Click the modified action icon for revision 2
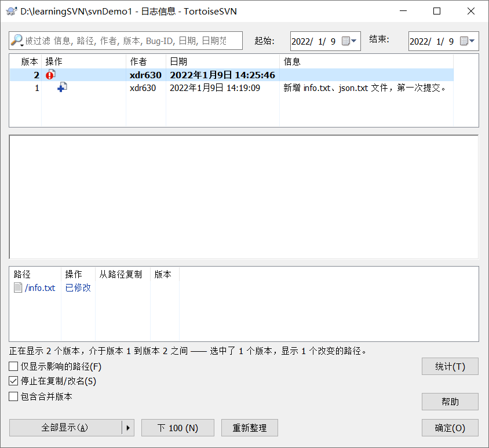 pyautogui.click(x=50, y=75)
